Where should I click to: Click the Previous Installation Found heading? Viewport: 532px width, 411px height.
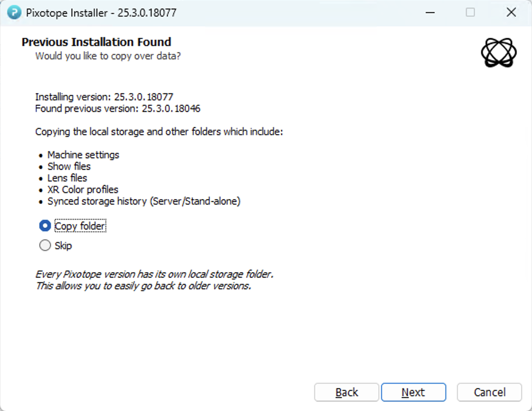tap(96, 41)
